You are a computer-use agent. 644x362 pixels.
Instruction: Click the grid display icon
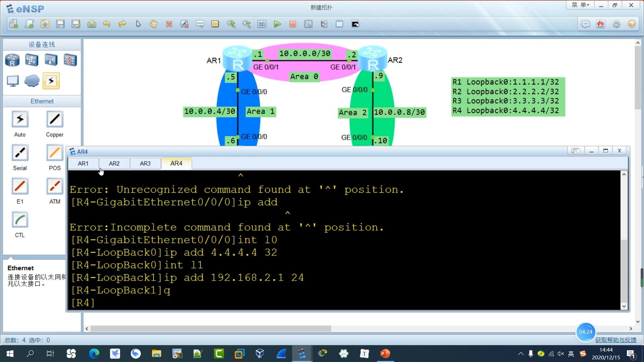339,24
